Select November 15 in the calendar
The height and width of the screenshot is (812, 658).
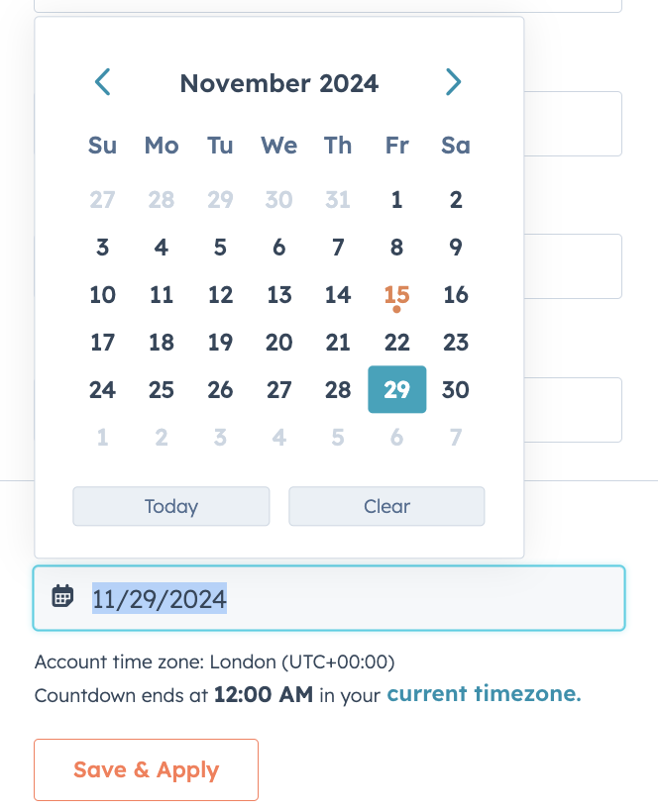pos(396,295)
